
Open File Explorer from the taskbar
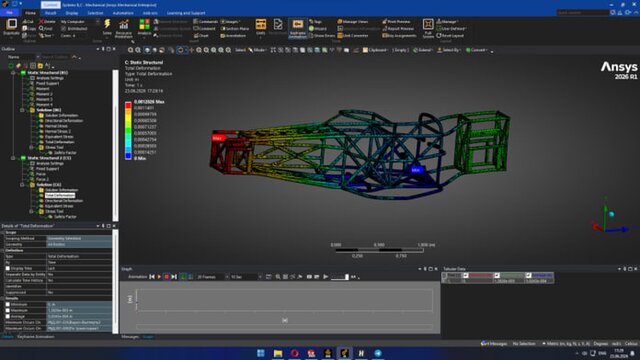[278, 353]
